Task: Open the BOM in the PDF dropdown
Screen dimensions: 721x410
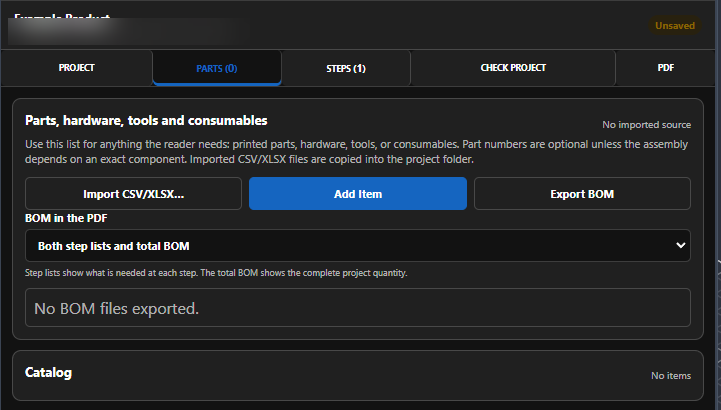Action: tap(358, 246)
